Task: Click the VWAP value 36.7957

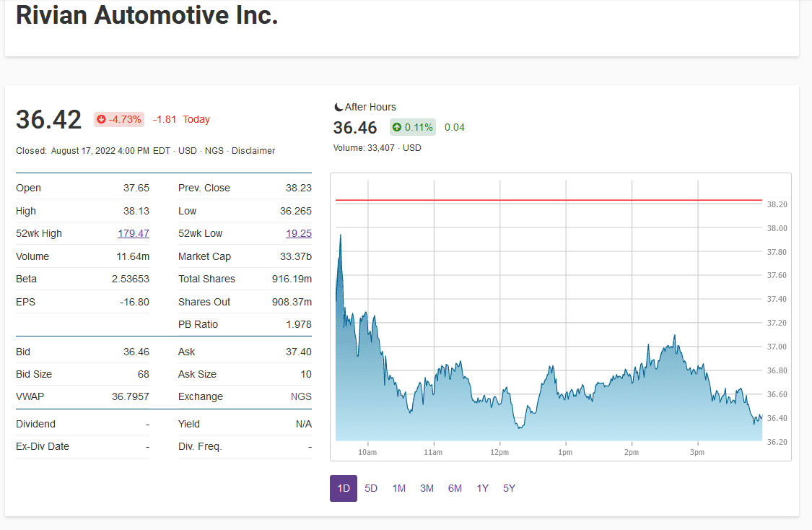Action: pyautogui.click(x=131, y=396)
